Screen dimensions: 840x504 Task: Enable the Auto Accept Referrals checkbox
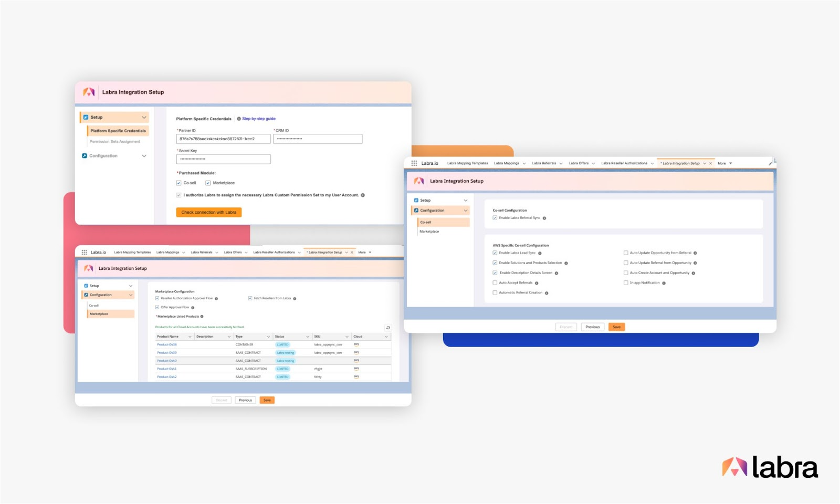[x=495, y=283]
